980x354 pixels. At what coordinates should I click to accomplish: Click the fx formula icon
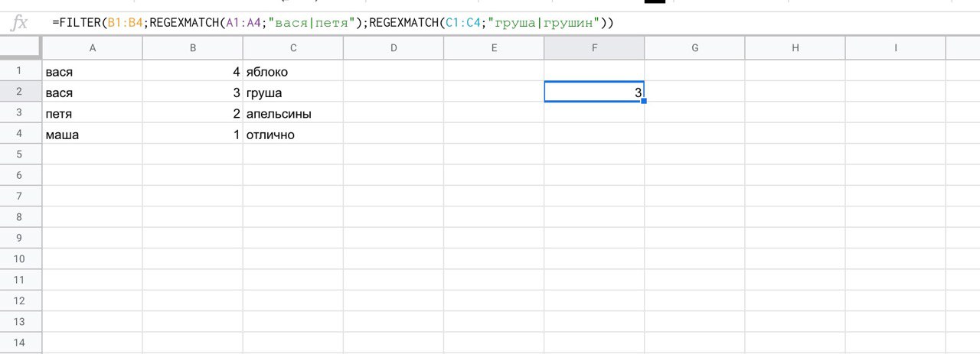tap(18, 23)
